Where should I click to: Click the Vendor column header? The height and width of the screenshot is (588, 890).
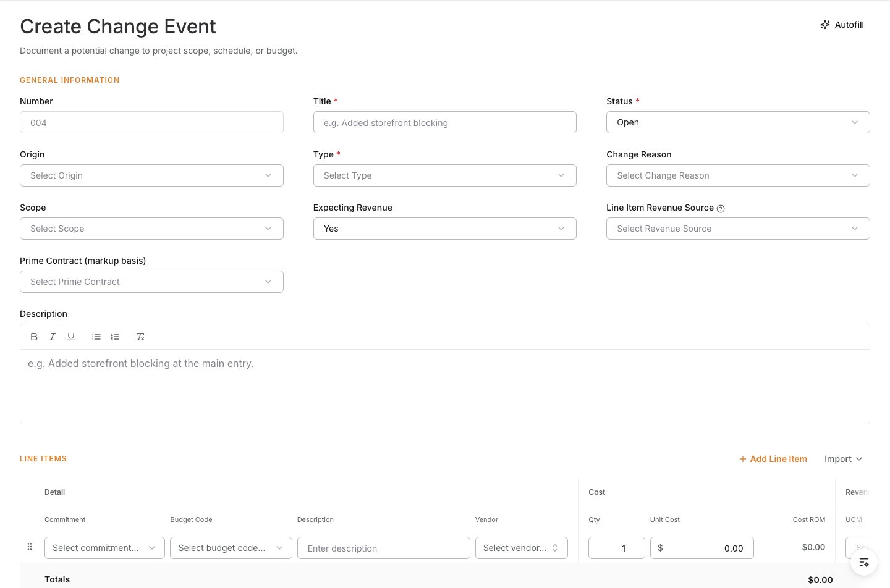click(x=486, y=519)
